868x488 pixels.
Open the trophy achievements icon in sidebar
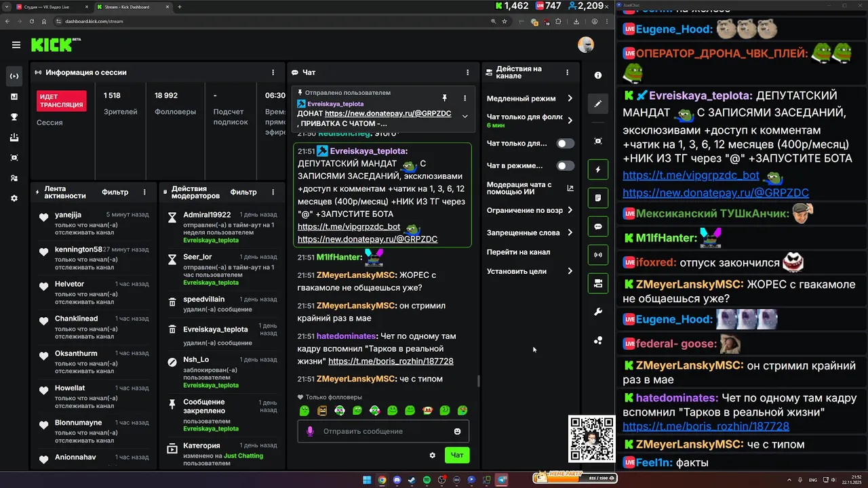click(x=14, y=117)
